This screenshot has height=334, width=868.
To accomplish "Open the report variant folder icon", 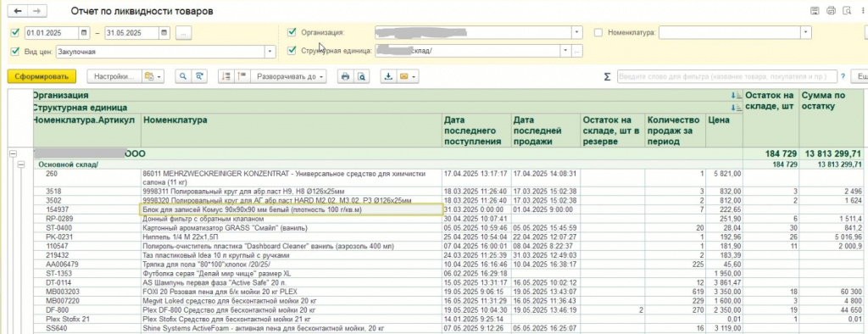I will click(x=148, y=76).
